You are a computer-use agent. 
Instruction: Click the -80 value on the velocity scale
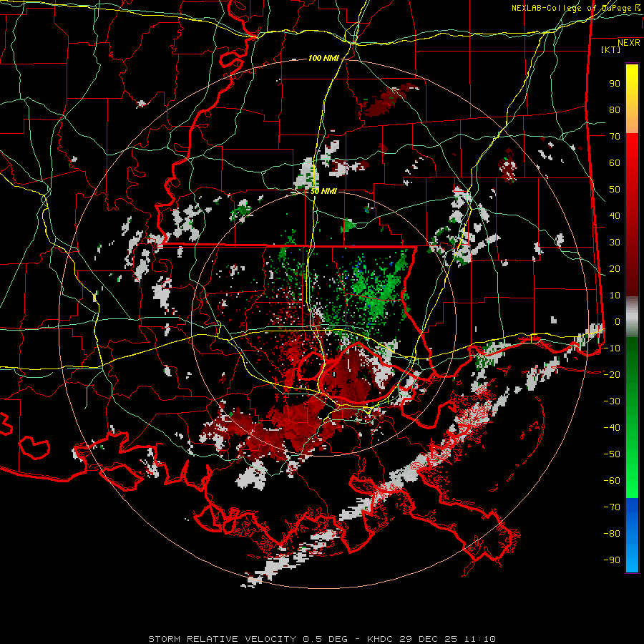click(x=612, y=534)
